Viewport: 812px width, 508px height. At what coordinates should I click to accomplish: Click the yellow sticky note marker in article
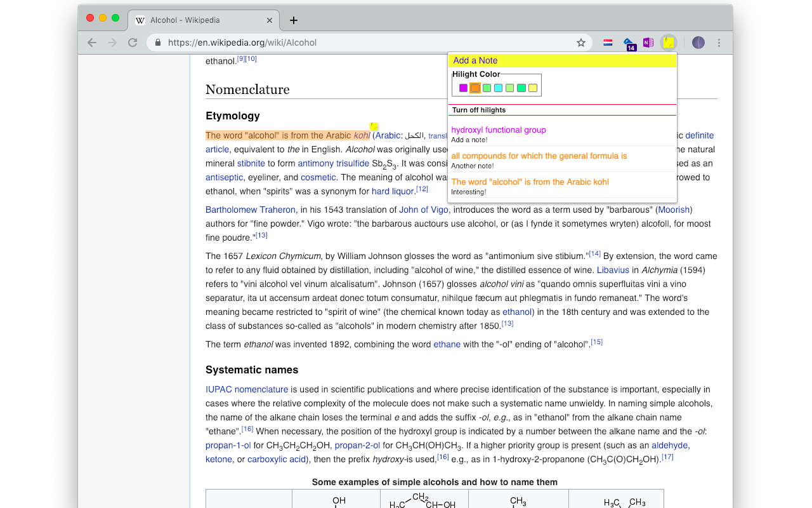[374, 126]
